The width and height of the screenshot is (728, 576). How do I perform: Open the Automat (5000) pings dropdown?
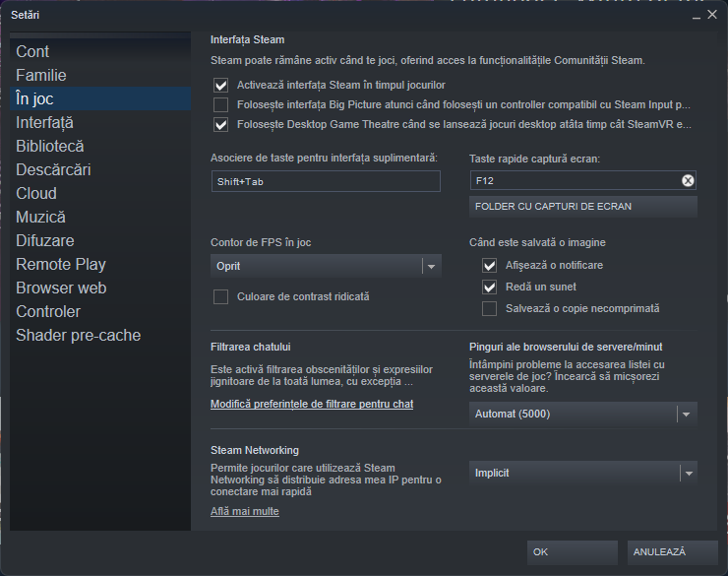pyautogui.click(x=583, y=414)
